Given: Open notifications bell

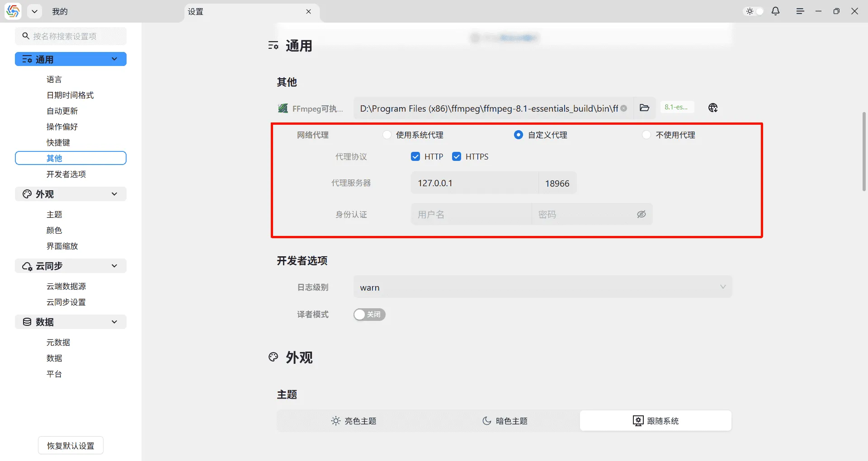Looking at the screenshot, I should click(776, 11).
